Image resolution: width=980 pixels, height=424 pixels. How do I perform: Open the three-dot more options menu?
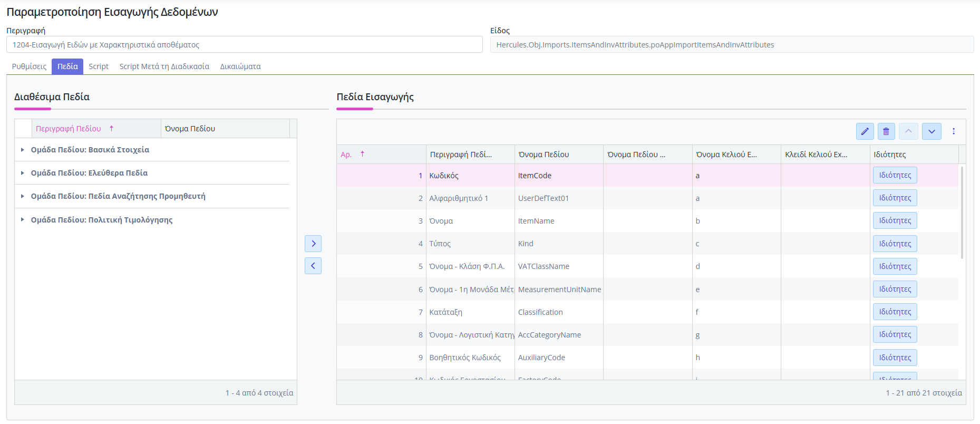pyautogui.click(x=954, y=131)
